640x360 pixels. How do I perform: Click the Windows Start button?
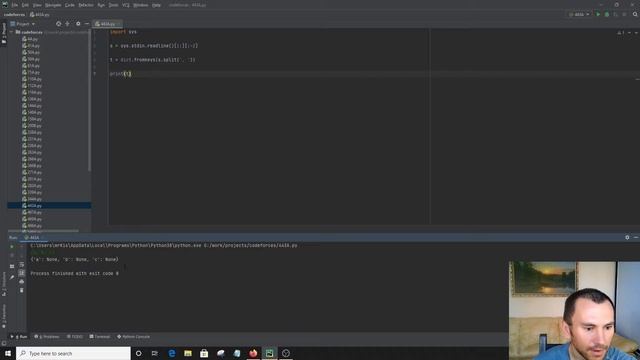pos(8,353)
